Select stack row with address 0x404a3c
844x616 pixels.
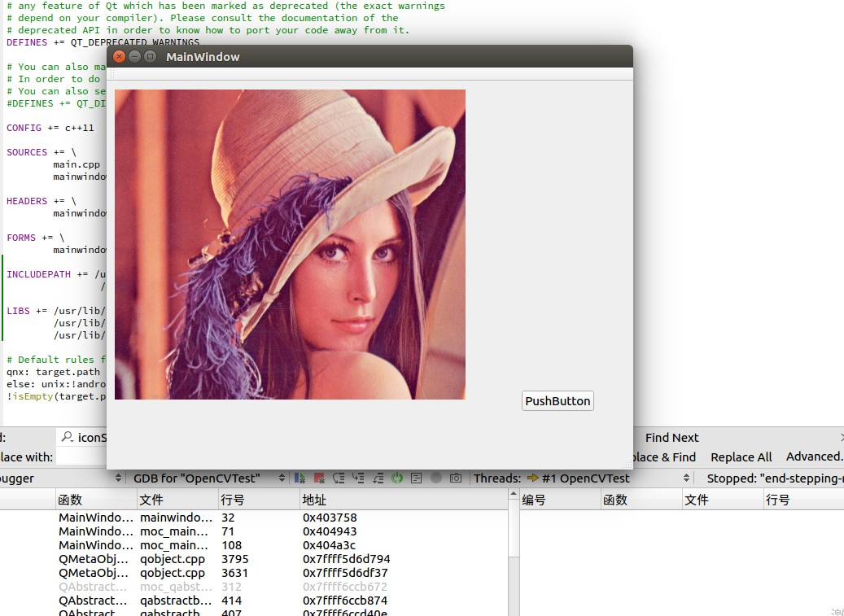[253, 545]
